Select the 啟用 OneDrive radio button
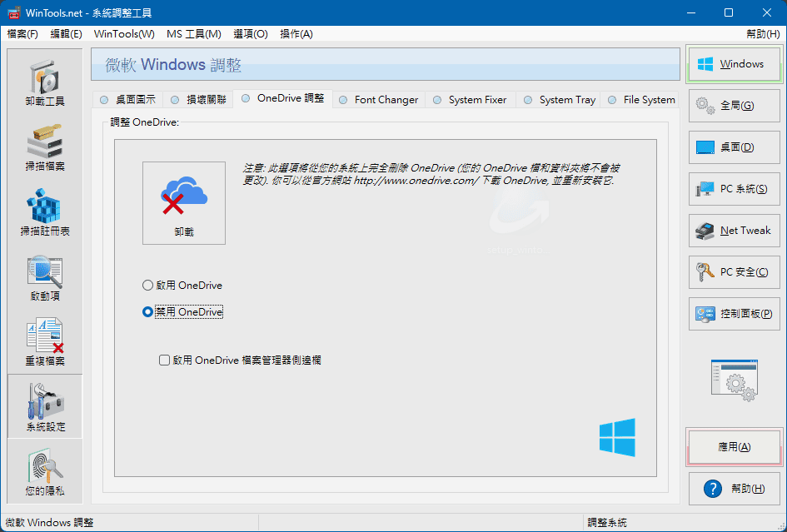Viewport: 787px width, 532px height. click(x=148, y=286)
